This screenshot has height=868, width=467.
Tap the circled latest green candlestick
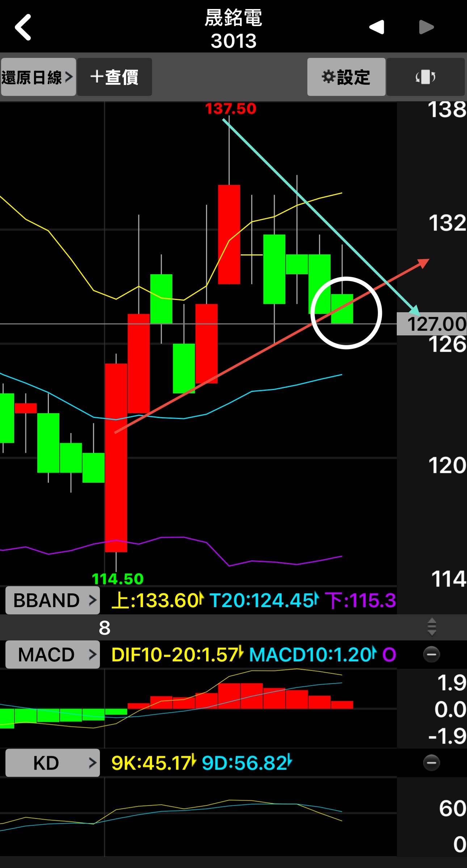tap(342, 309)
